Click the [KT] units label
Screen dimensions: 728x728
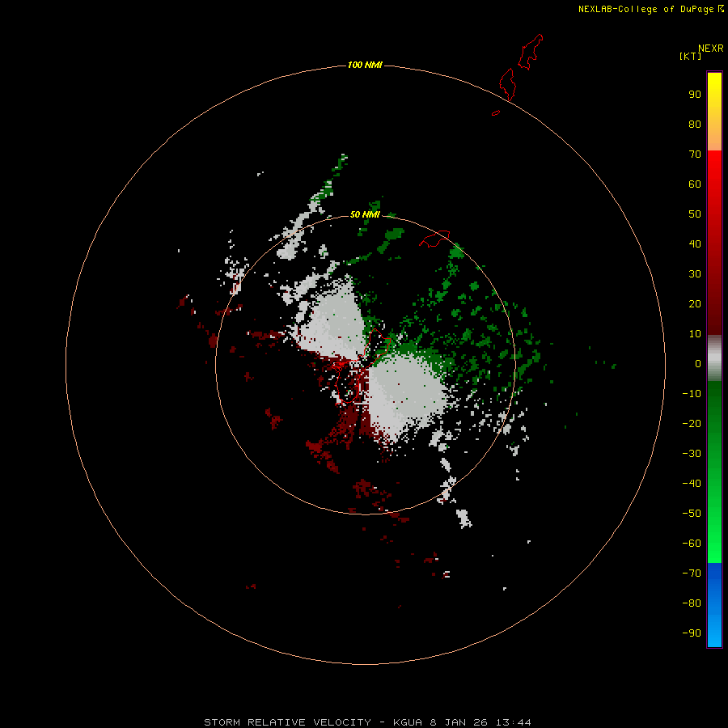click(x=690, y=56)
